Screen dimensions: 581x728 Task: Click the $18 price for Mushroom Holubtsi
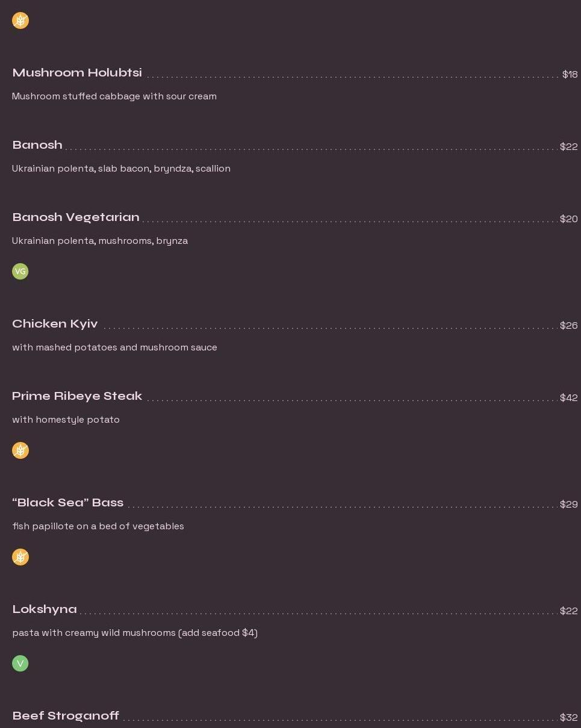tap(570, 75)
